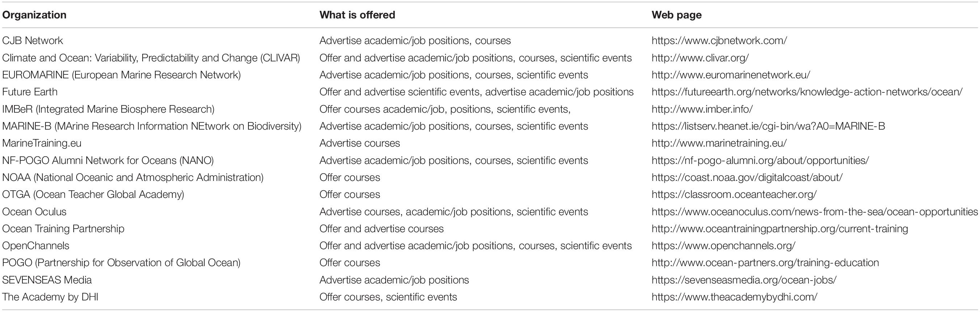Open the CJB Network web page link

pyautogui.click(x=719, y=41)
